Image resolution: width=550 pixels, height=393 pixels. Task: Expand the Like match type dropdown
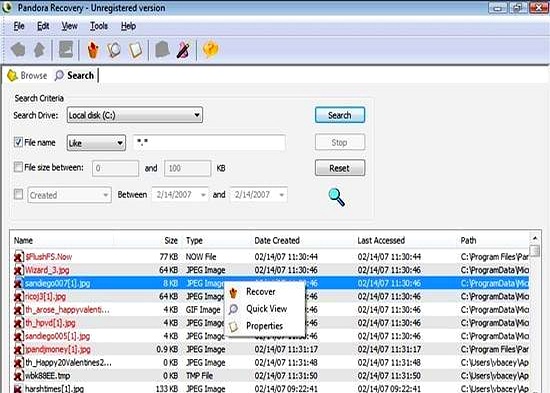click(96, 143)
